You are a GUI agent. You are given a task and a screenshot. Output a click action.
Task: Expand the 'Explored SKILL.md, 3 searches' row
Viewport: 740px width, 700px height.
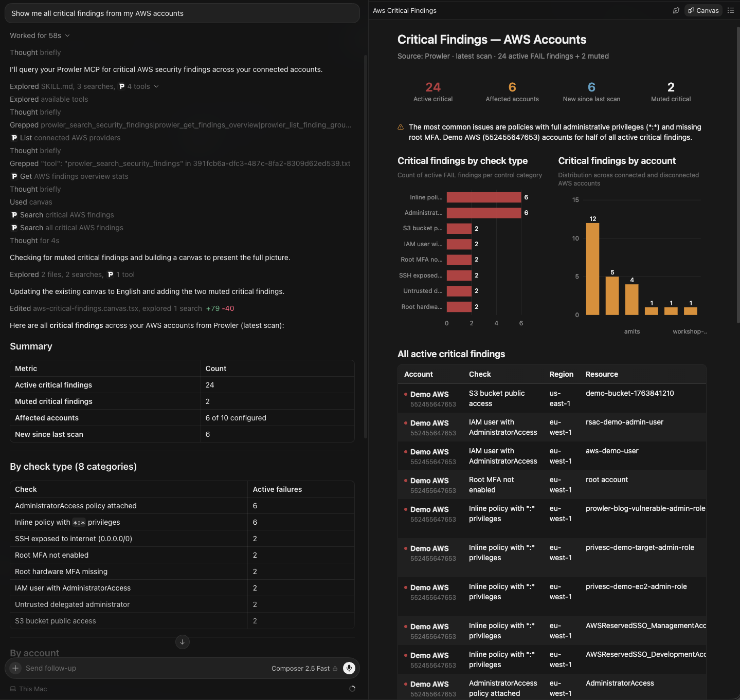(x=84, y=86)
